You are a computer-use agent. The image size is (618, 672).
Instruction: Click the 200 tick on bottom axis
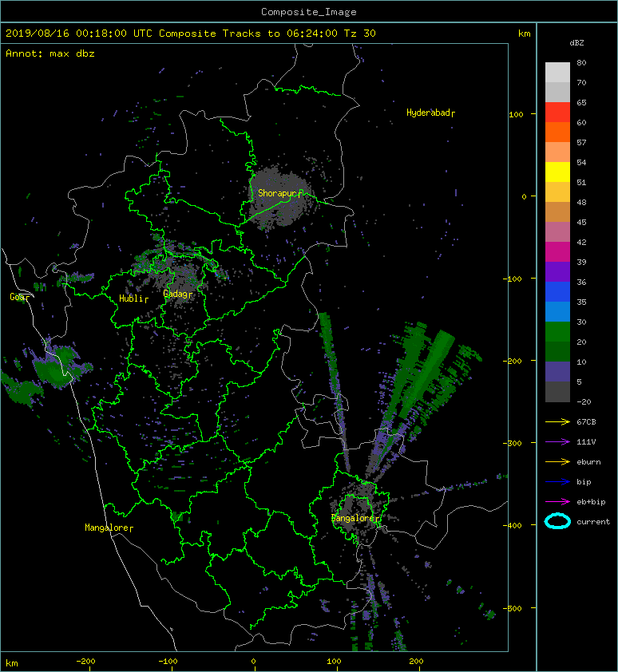(416, 662)
